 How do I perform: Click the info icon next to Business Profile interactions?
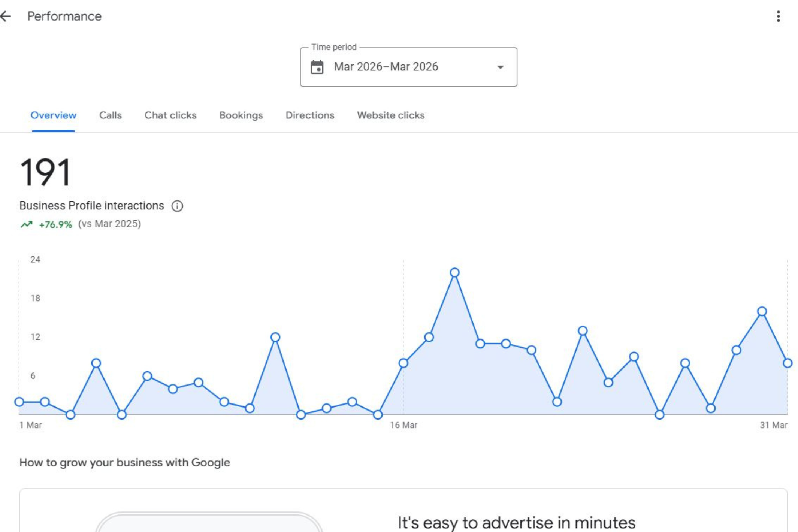click(177, 206)
